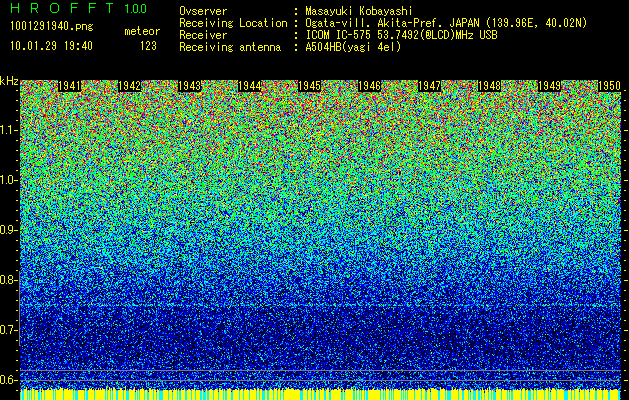
Task: Click the meteor count 123
Action: [148, 46]
